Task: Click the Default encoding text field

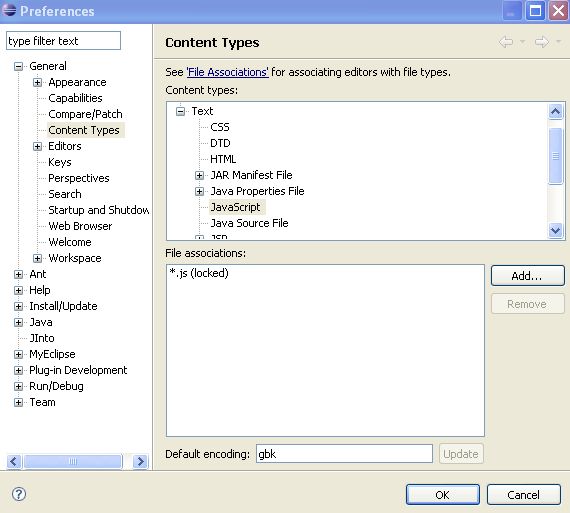Action: point(344,454)
